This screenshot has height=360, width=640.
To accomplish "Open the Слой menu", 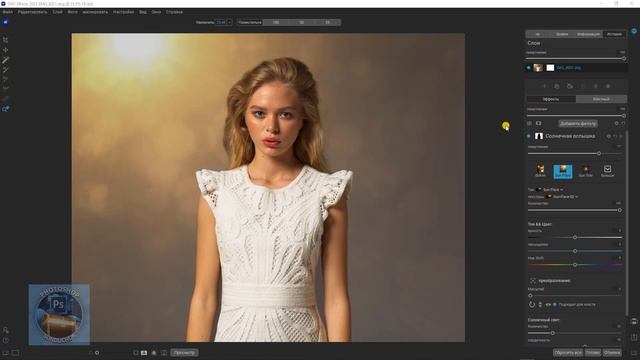I will tap(58, 12).
